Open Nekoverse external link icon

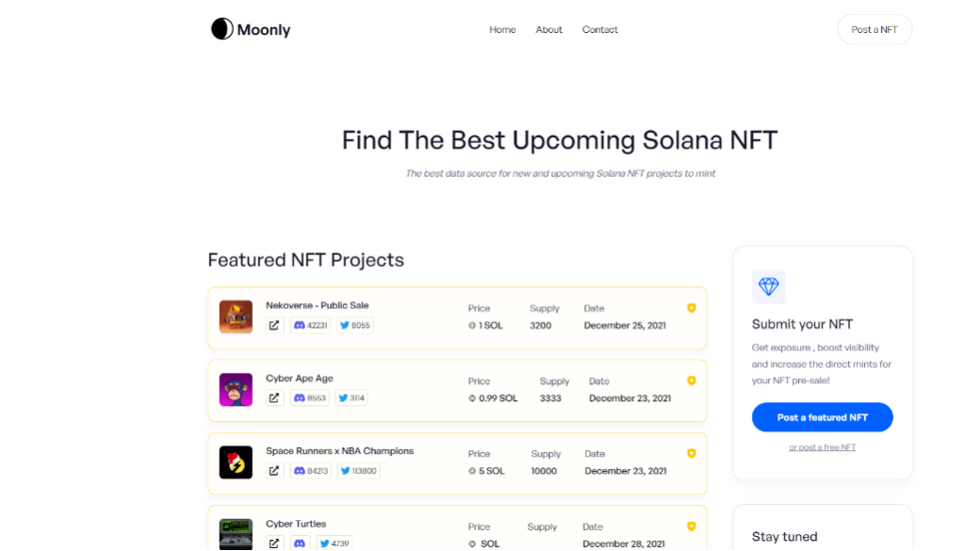[274, 325]
